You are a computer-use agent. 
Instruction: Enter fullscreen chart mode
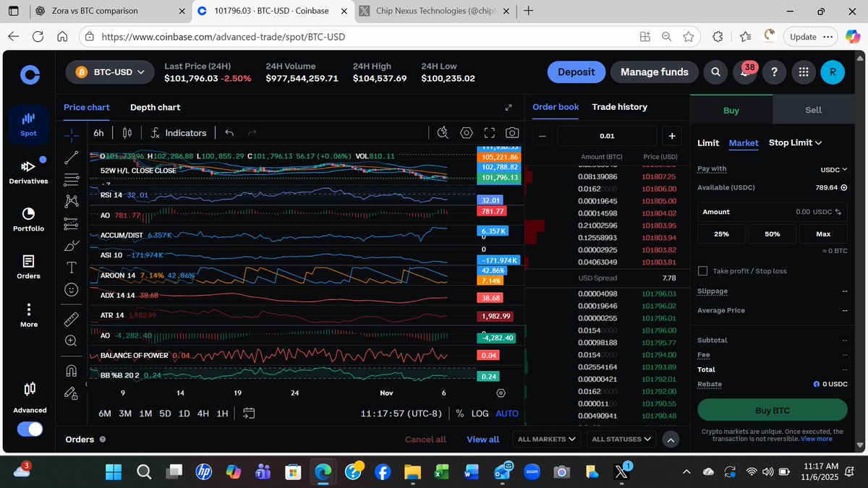(490, 133)
